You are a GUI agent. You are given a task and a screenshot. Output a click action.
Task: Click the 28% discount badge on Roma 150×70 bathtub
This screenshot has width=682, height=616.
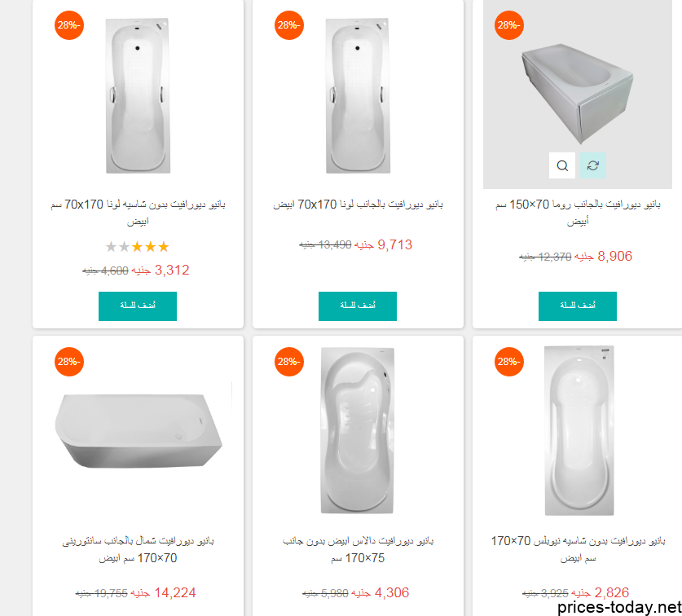tap(509, 25)
